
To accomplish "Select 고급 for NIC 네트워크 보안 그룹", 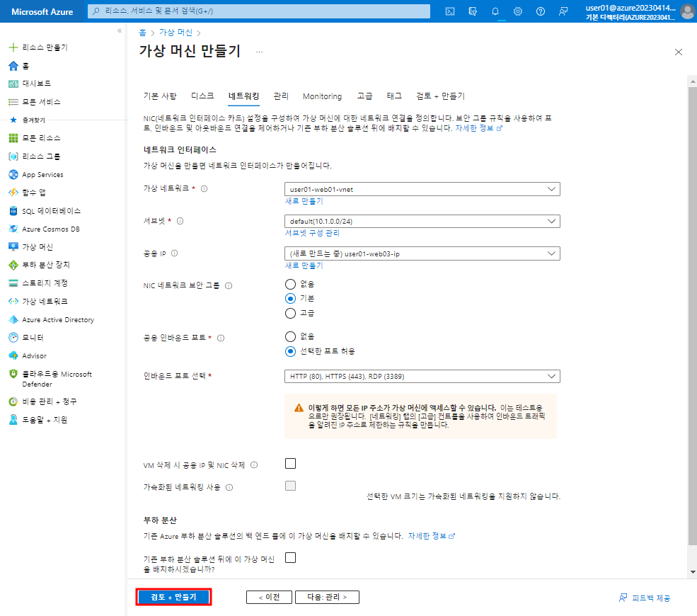I will (x=290, y=313).
